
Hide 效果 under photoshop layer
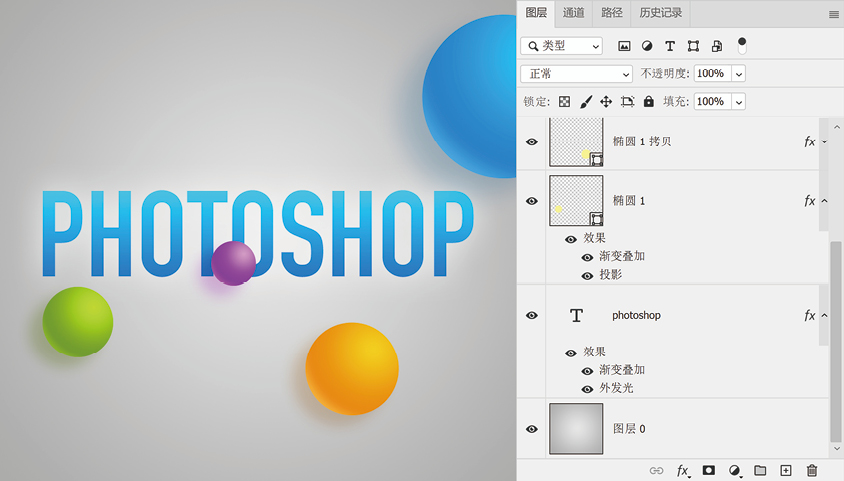(x=571, y=353)
